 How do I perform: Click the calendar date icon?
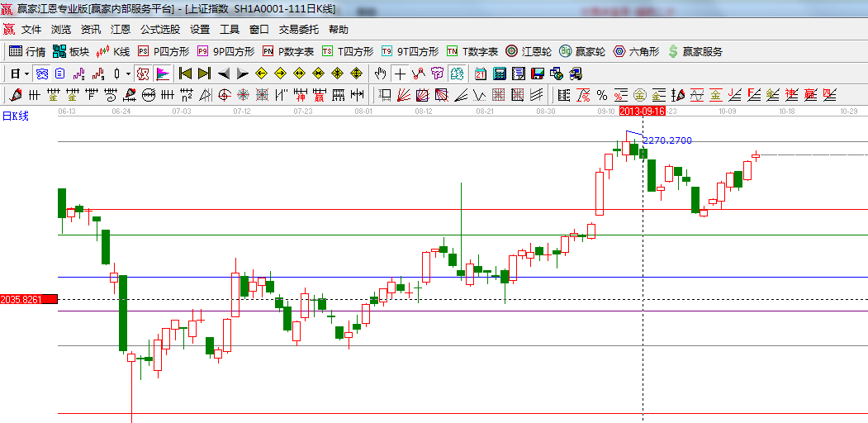click(480, 74)
